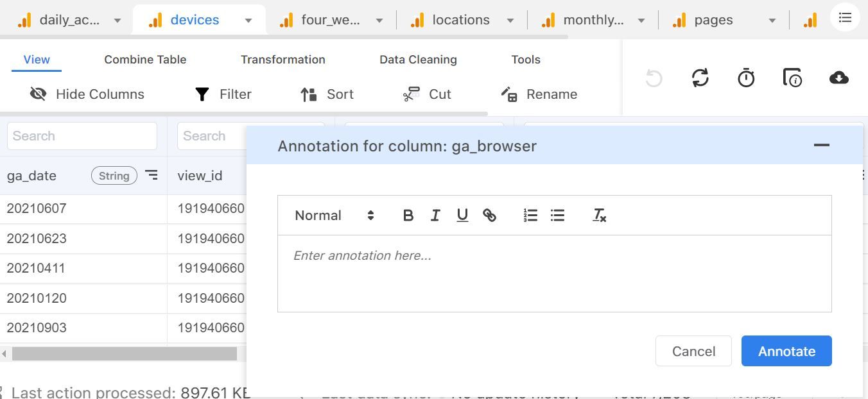The height and width of the screenshot is (399, 868).
Task: Open the Sort tool
Action: [326, 94]
